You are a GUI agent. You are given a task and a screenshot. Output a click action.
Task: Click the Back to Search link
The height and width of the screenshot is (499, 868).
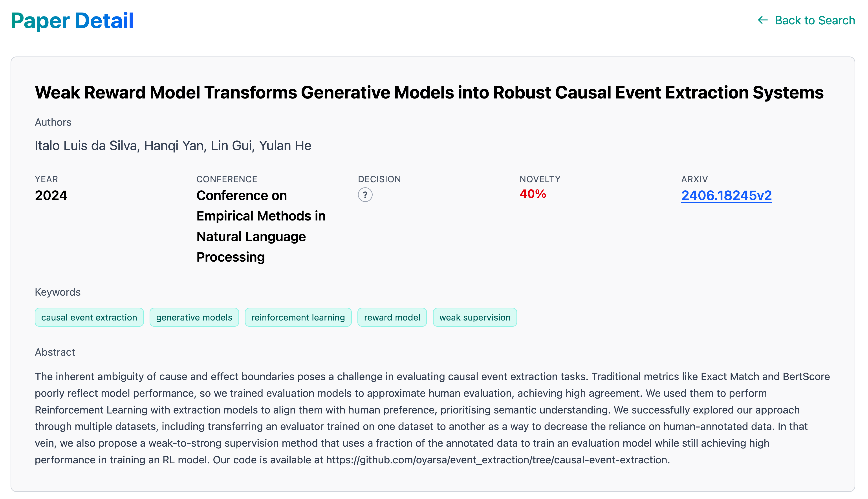pyautogui.click(x=815, y=20)
